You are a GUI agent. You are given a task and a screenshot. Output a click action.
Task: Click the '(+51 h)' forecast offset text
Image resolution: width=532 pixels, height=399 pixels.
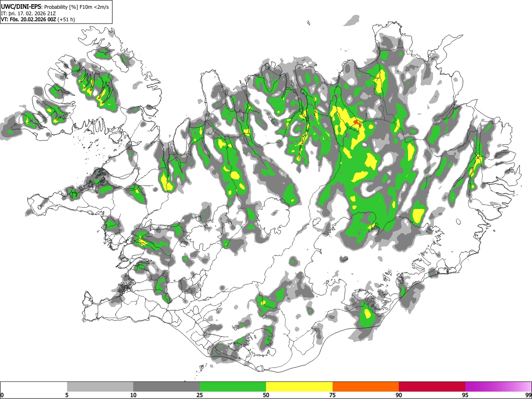(67, 19)
